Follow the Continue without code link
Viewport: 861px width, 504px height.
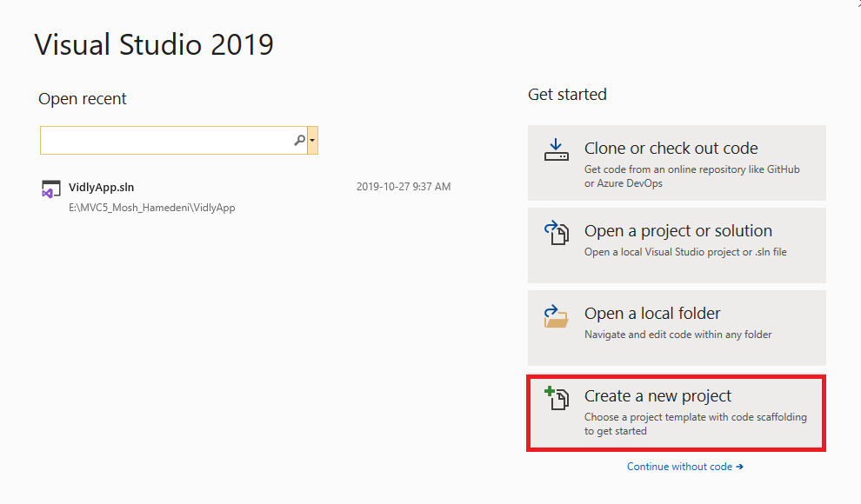(x=679, y=467)
